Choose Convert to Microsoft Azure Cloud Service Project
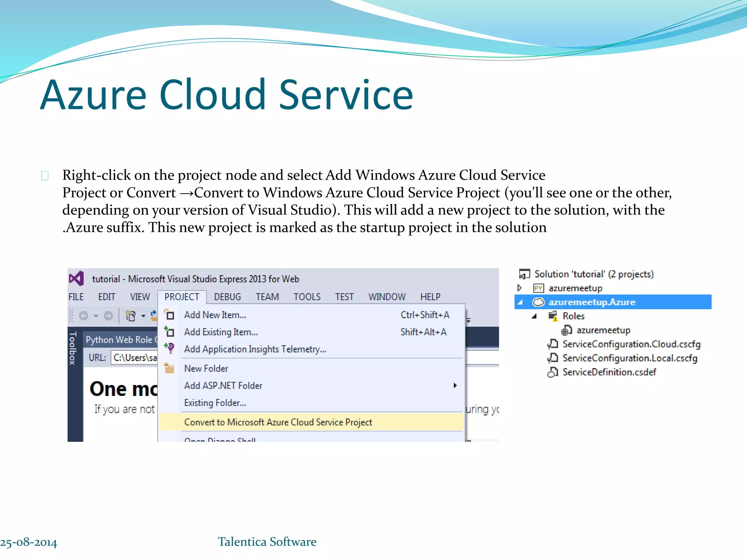 311,422
